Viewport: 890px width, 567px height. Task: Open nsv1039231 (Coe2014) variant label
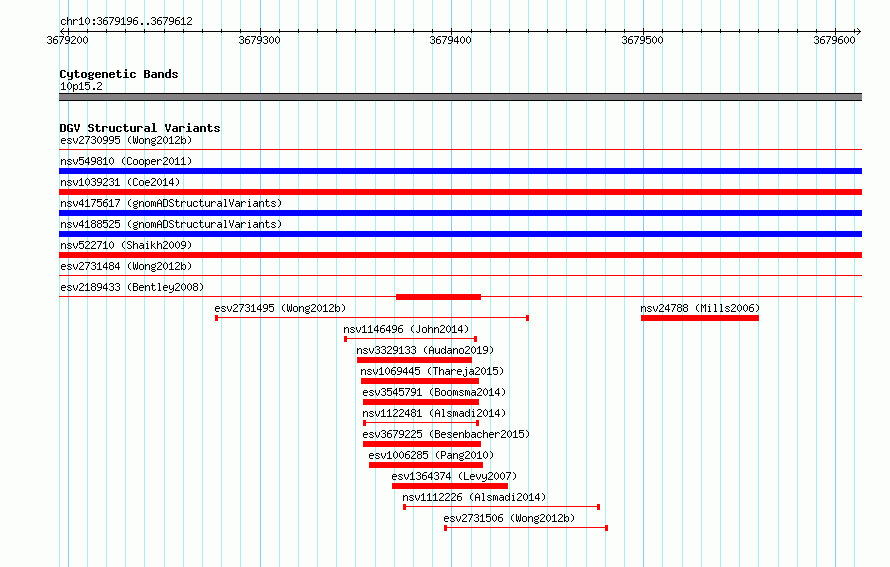coord(120,182)
